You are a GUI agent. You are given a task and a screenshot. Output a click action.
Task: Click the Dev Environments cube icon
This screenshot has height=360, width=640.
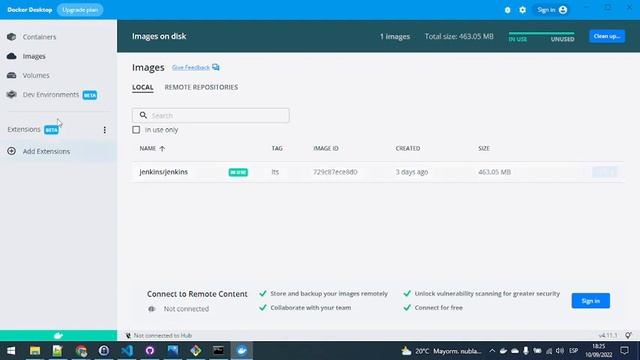click(x=11, y=95)
